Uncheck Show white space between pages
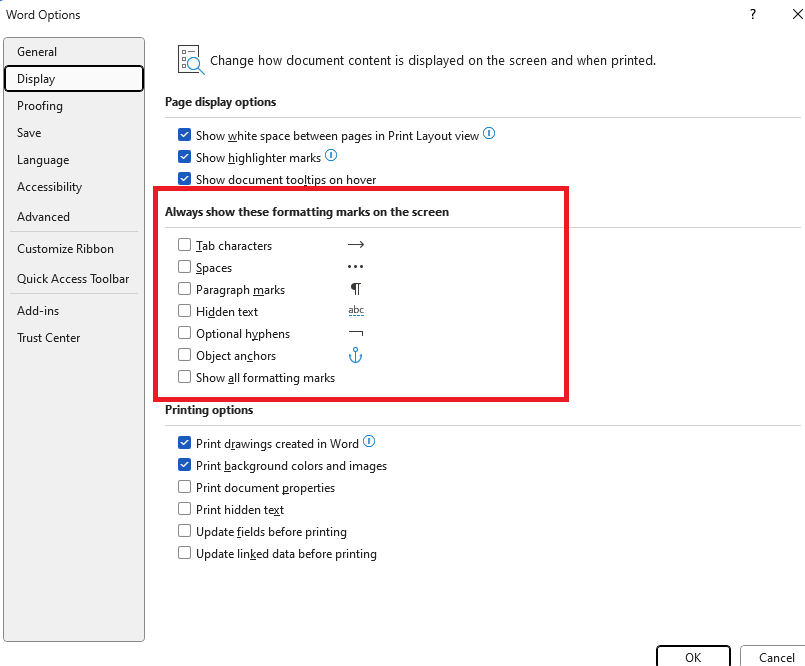Screen dimensions: 805x666 point(184,135)
